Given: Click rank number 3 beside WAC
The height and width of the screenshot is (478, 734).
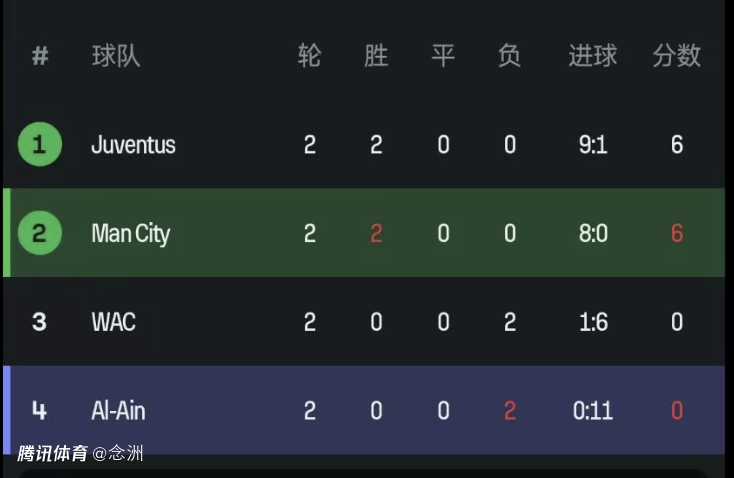Looking at the screenshot, I should pos(39,322).
